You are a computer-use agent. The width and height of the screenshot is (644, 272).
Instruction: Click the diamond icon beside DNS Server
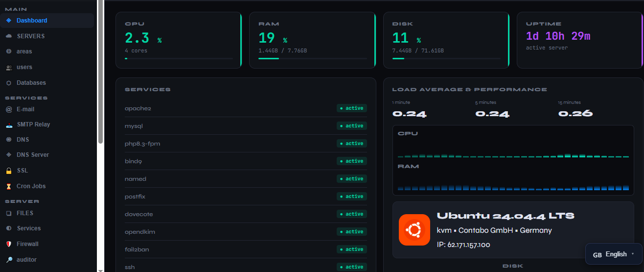coord(9,155)
